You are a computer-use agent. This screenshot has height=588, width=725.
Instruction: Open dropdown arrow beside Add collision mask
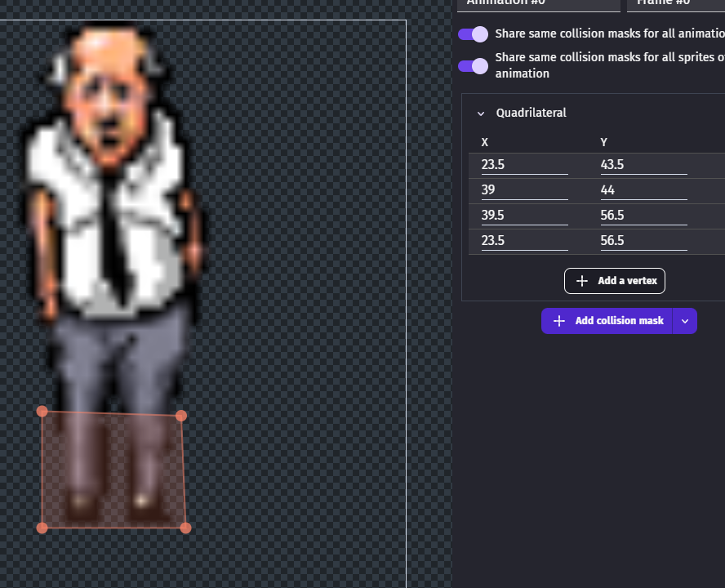(685, 321)
